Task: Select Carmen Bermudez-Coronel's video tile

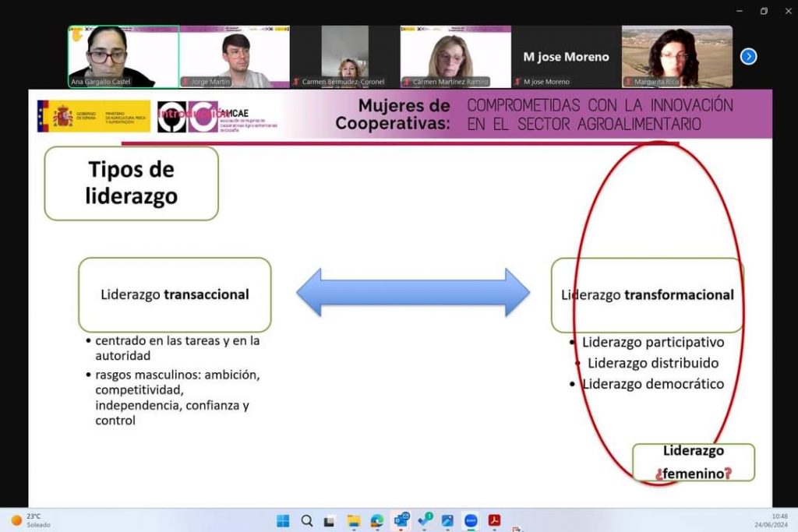Action: click(344, 56)
